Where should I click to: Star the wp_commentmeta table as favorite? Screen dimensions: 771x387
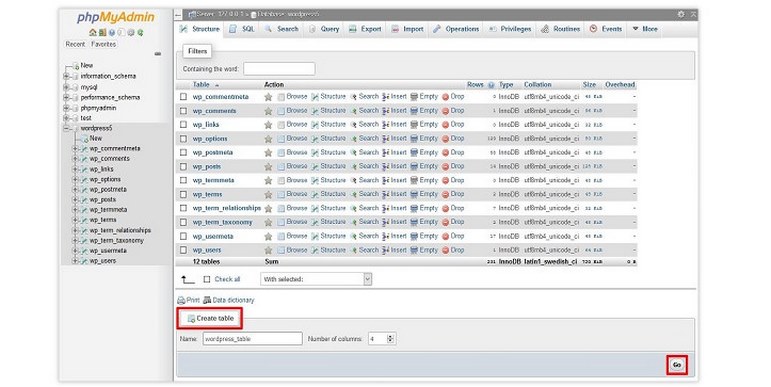[268, 97]
